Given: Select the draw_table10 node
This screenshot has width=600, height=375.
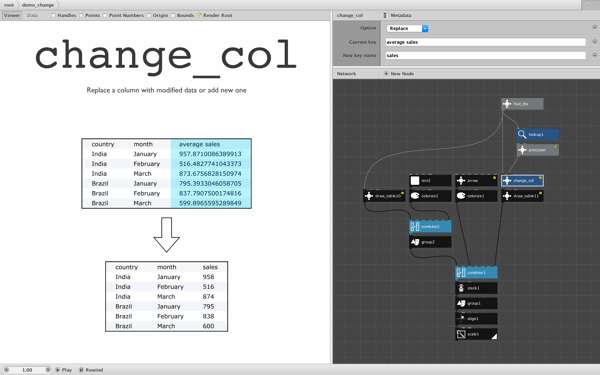Looking at the screenshot, I should point(384,196).
